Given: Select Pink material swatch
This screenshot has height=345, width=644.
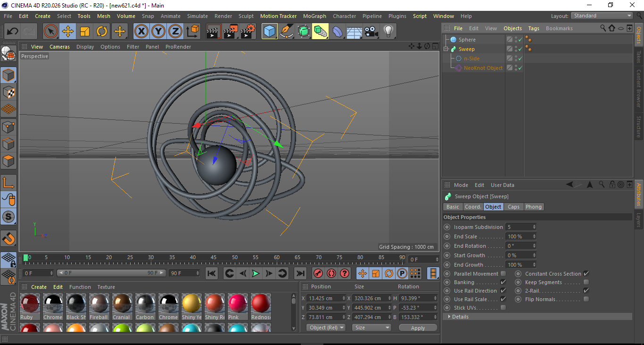Looking at the screenshot, I should (x=238, y=307).
